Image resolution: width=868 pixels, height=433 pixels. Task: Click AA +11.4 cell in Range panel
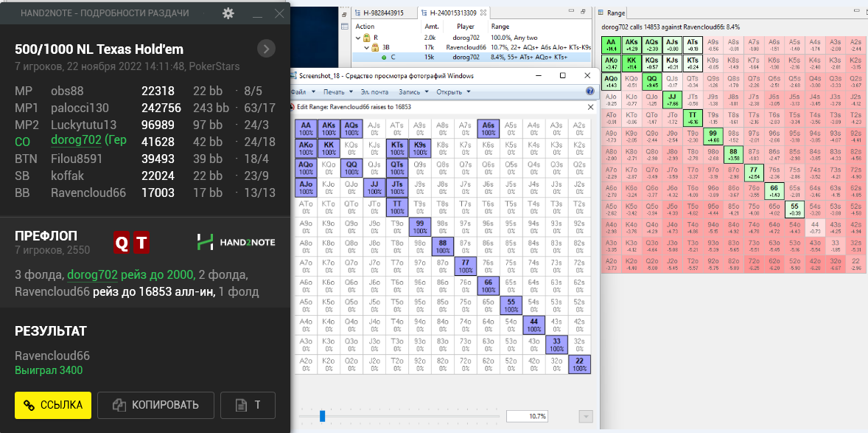611,45
